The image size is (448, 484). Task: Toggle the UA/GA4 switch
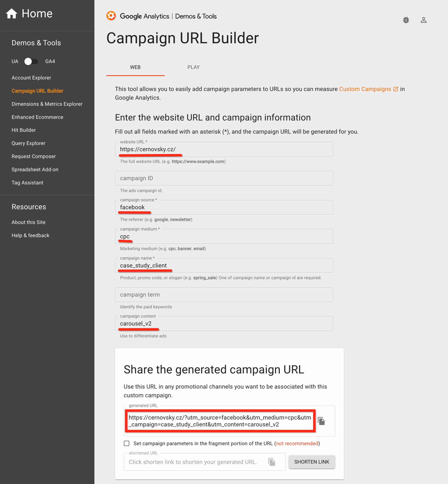pyautogui.click(x=31, y=61)
